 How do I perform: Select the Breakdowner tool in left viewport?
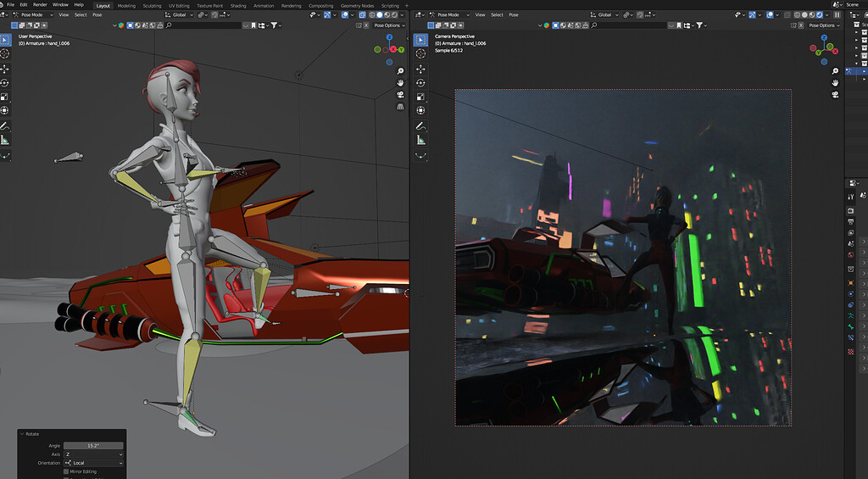point(5,156)
